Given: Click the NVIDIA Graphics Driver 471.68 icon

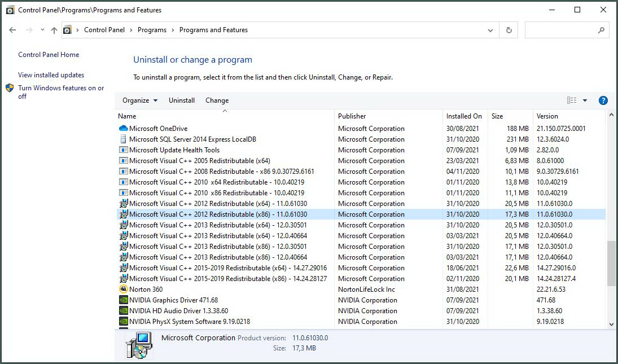Looking at the screenshot, I should tap(123, 300).
